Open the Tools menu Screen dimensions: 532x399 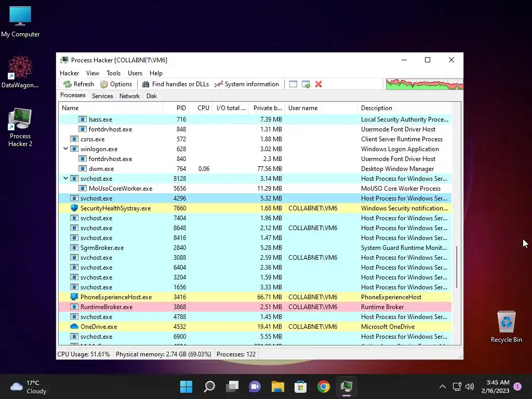click(x=113, y=73)
